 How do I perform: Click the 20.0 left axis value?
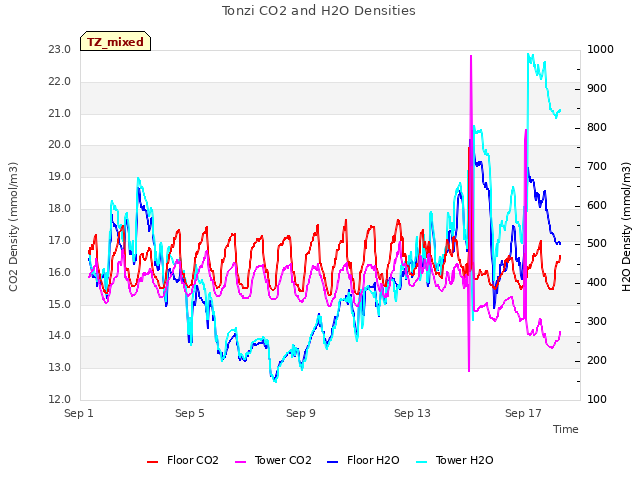pos(60,144)
